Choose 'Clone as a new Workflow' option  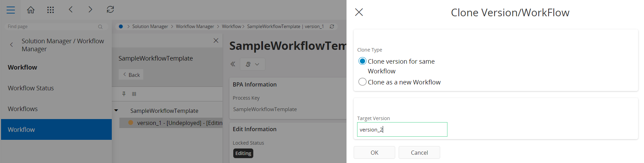click(x=362, y=82)
